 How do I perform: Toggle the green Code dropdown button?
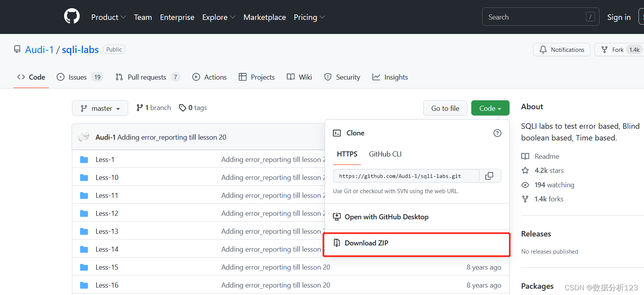[x=490, y=108]
